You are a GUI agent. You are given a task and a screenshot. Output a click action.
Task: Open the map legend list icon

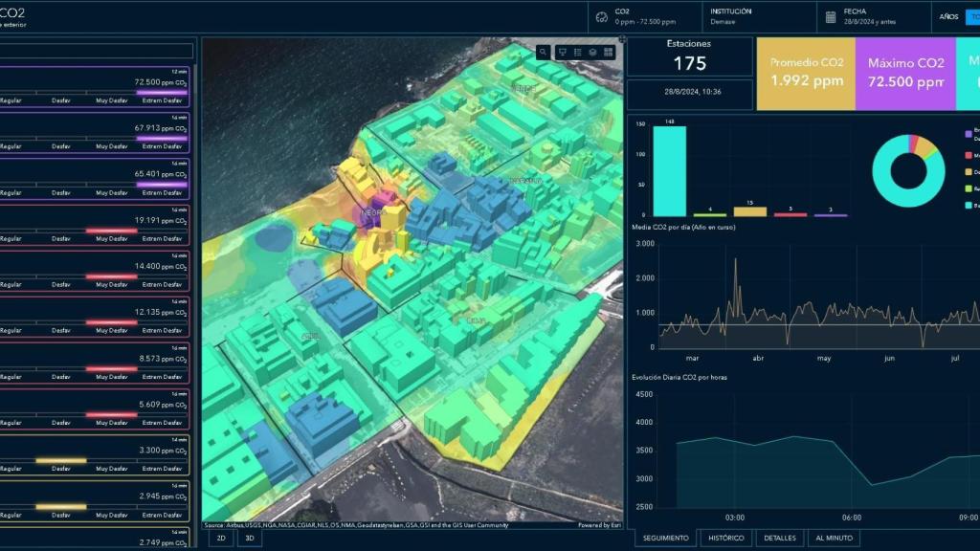click(x=578, y=51)
